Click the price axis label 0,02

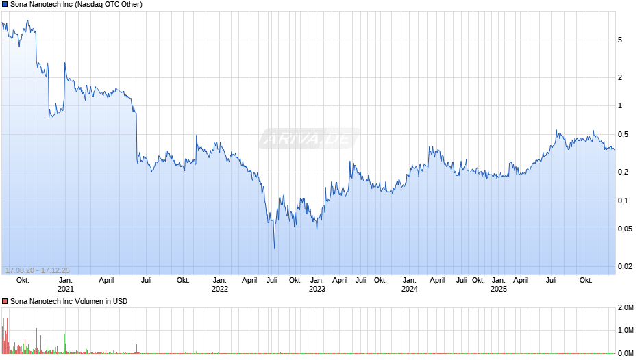(625, 266)
